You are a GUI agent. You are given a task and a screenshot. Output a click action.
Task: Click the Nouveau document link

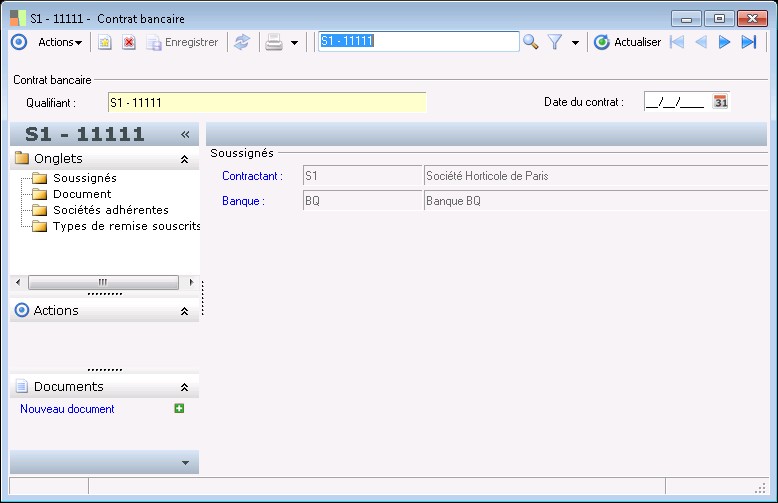[67, 409]
